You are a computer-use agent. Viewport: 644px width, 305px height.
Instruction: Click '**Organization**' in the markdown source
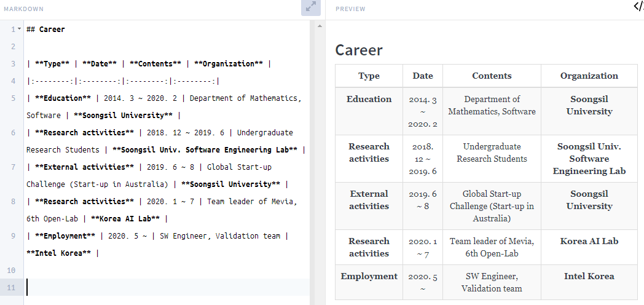229,64
